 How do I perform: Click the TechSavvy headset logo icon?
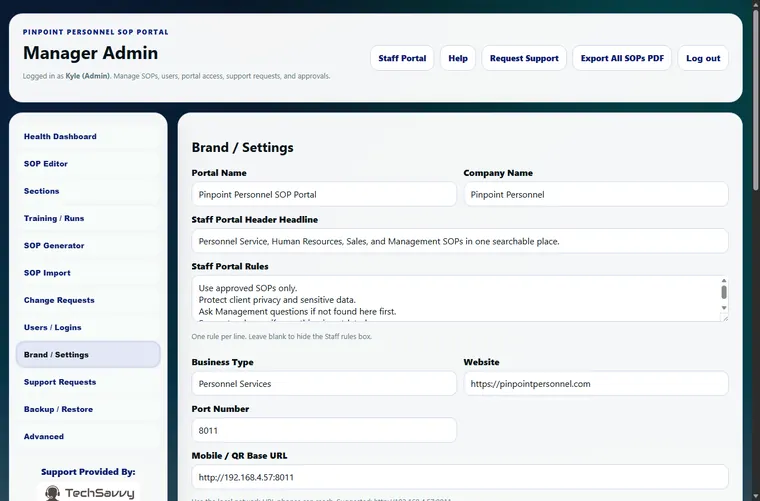(52, 493)
